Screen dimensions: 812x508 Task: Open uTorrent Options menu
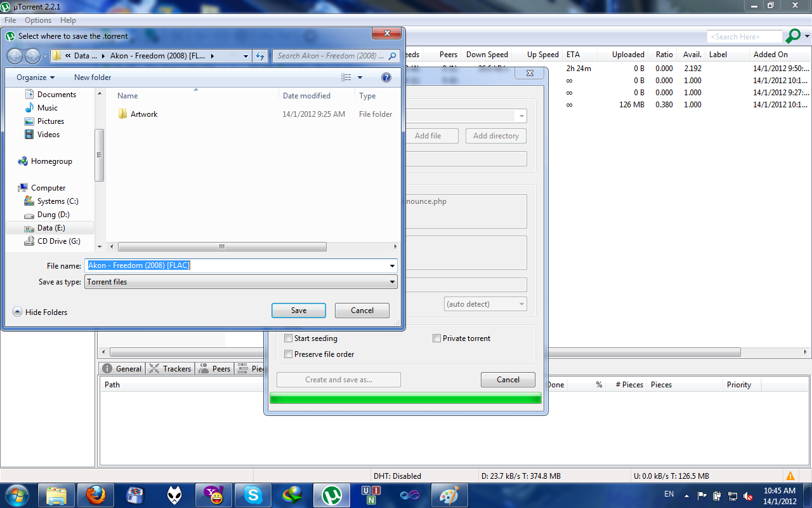(x=38, y=20)
